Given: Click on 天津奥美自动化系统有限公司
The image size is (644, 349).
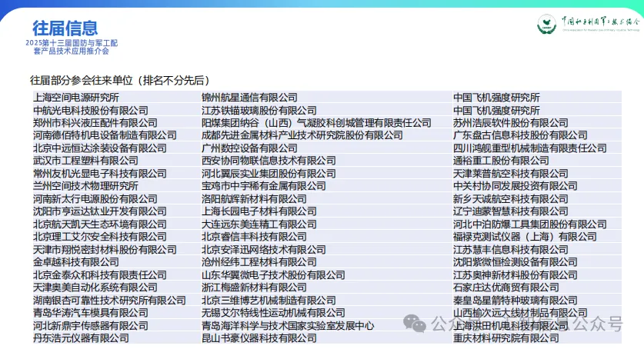Looking at the screenshot, I should [95, 288].
